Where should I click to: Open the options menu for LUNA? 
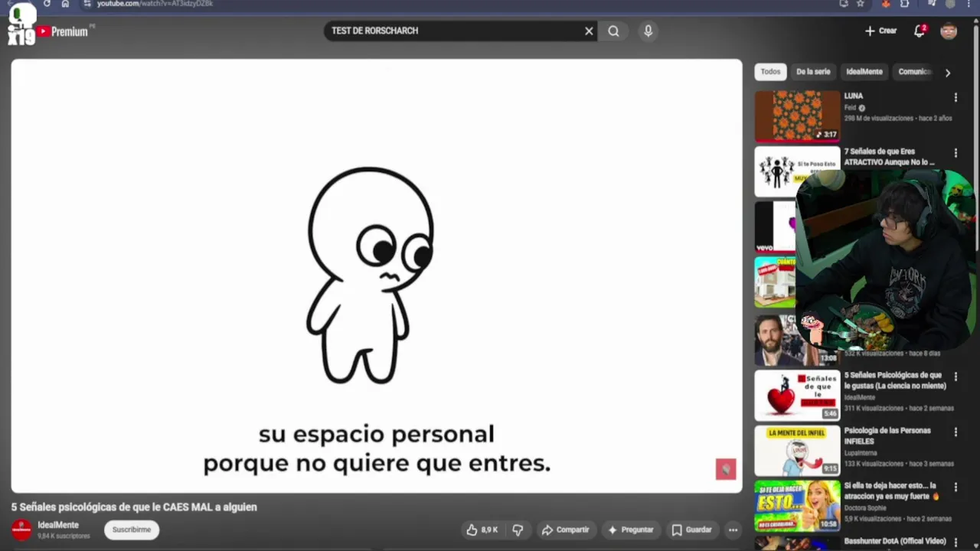pos(955,97)
